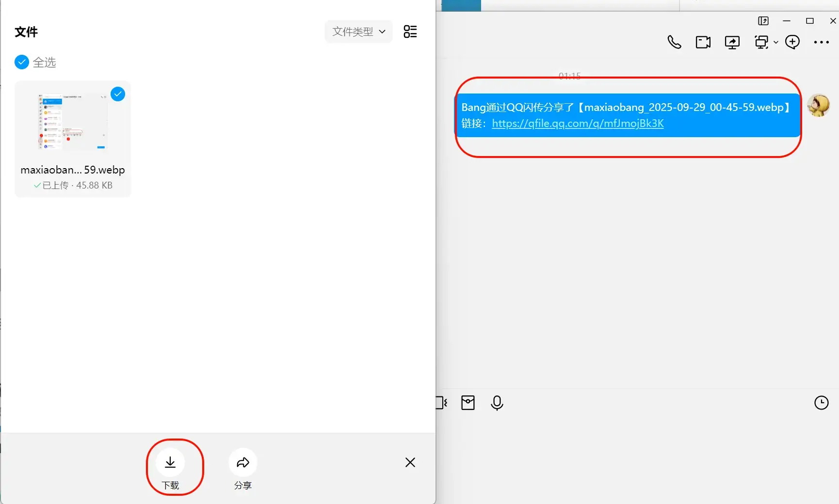The width and height of the screenshot is (839, 504).
Task: Open the more options ellipsis menu
Action: click(x=821, y=42)
